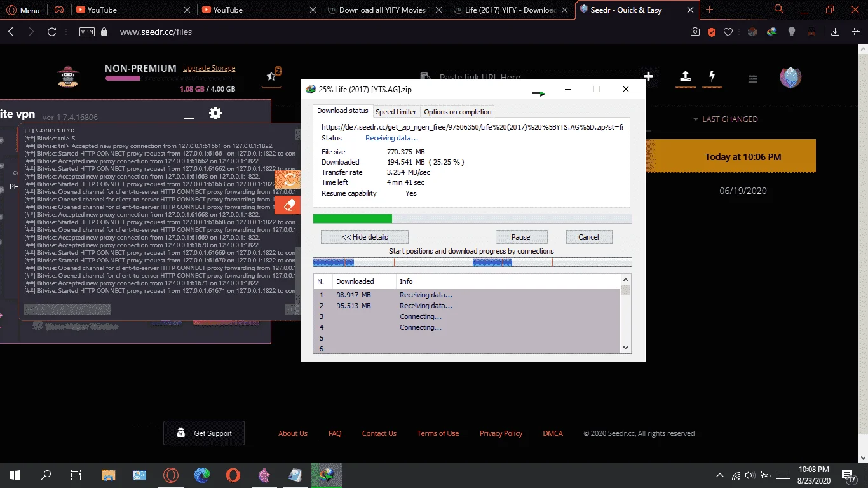The height and width of the screenshot is (488, 868).
Task: Open the ad blocker shield icon
Action: coord(712,32)
